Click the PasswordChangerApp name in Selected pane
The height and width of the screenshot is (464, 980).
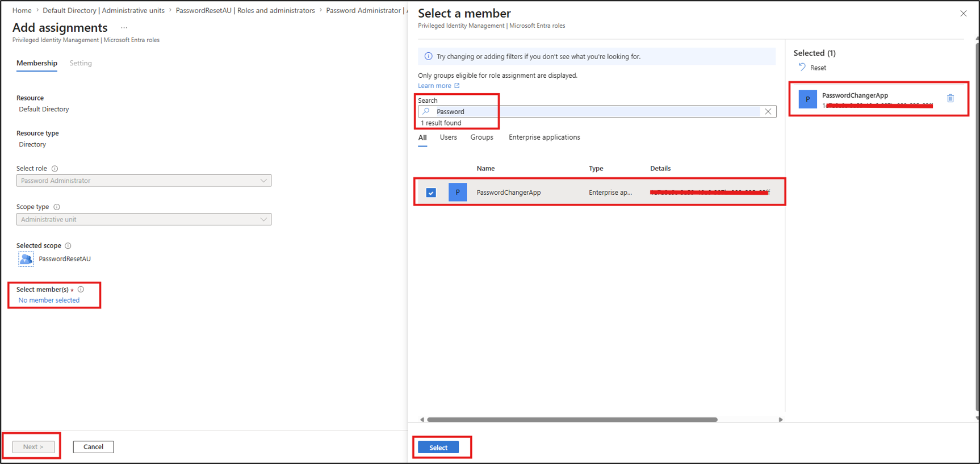(855, 95)
